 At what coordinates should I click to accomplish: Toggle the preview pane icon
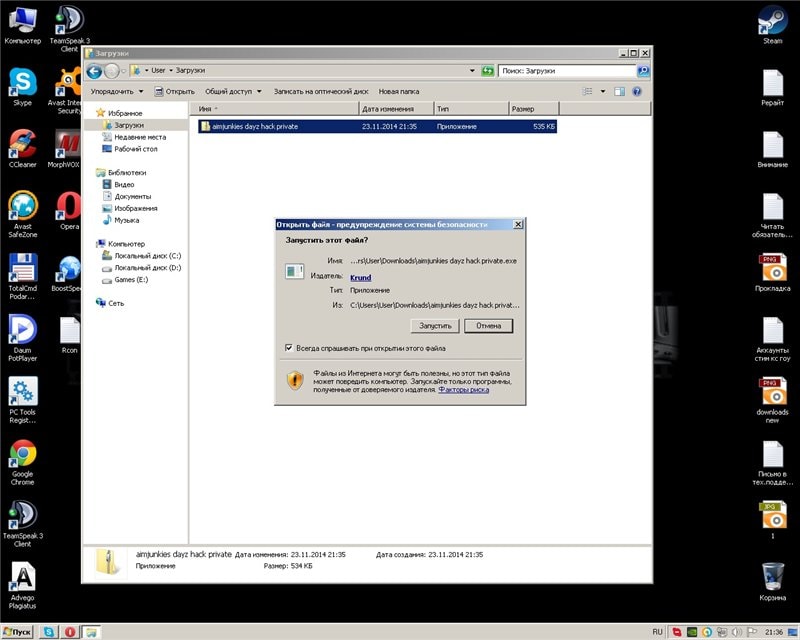(619, 91)
